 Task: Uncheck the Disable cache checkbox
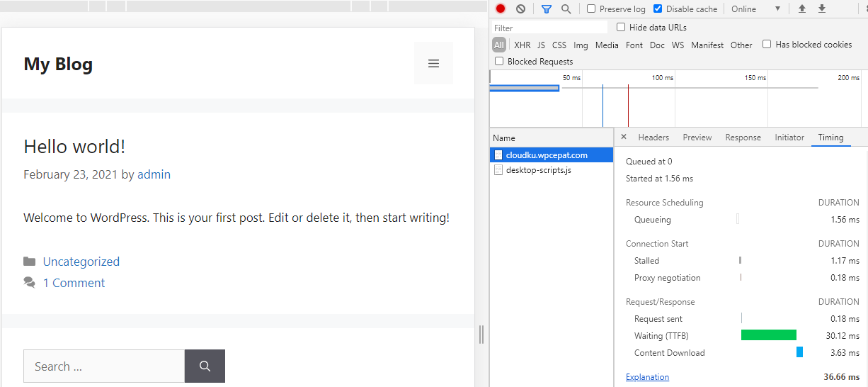coord(658,9)
